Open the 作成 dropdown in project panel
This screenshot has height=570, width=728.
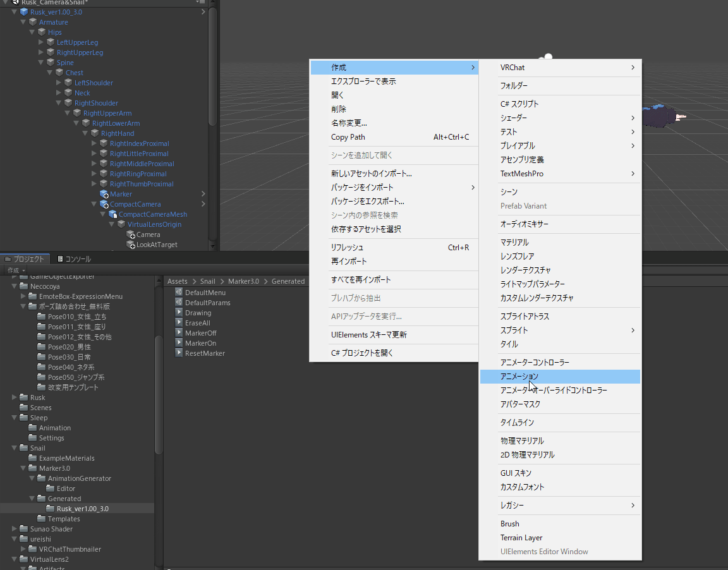[16, 270]
